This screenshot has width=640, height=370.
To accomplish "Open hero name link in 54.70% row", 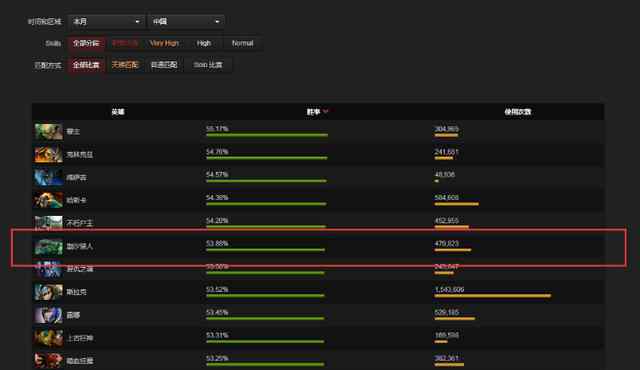I will coord(80,155).
